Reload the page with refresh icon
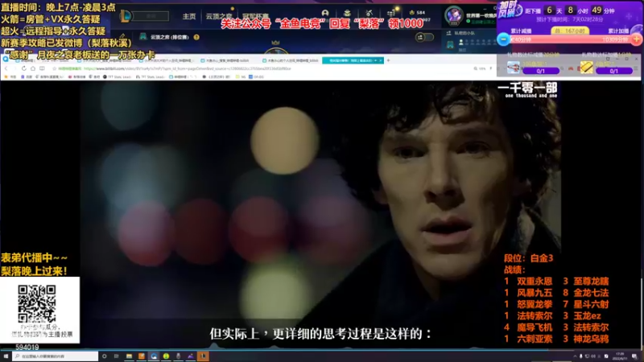 point(24,68)
